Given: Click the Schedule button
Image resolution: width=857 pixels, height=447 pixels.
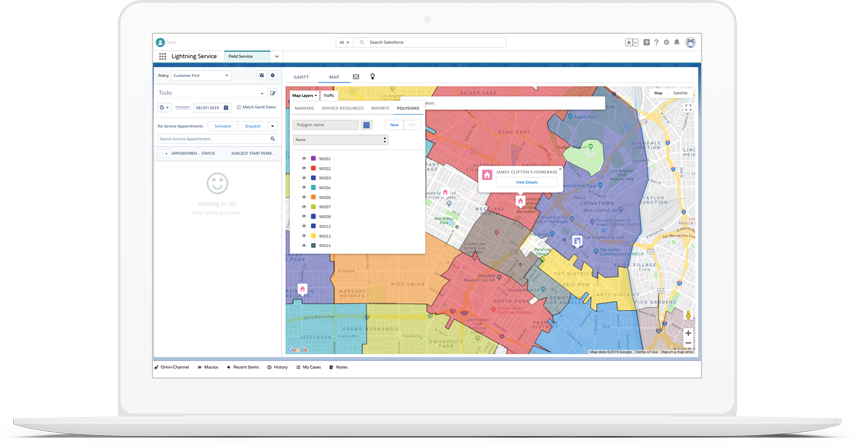Looking at the screenshot, I should click(223, 126).
